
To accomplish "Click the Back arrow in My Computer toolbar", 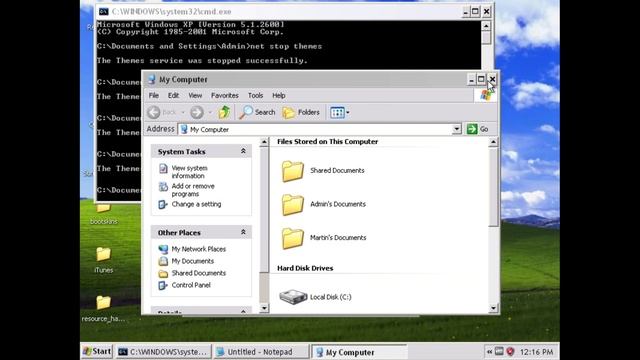I will click(x=154, y=112).
